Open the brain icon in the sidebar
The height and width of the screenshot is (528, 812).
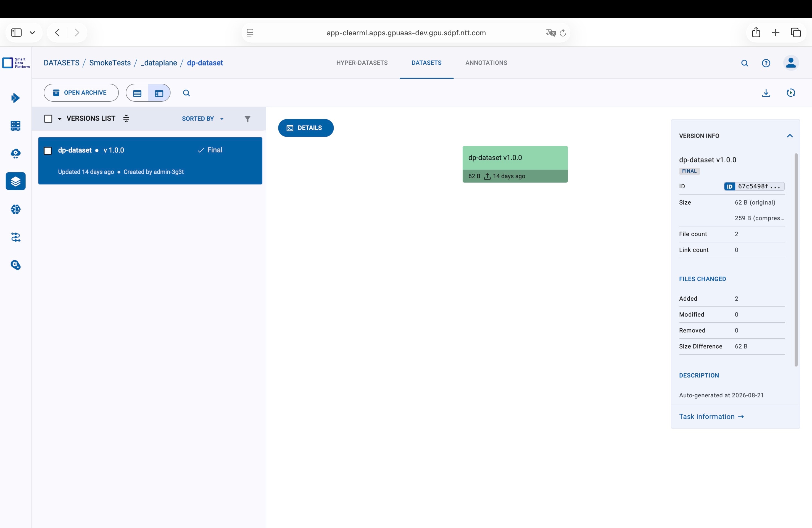coord(15,209)
